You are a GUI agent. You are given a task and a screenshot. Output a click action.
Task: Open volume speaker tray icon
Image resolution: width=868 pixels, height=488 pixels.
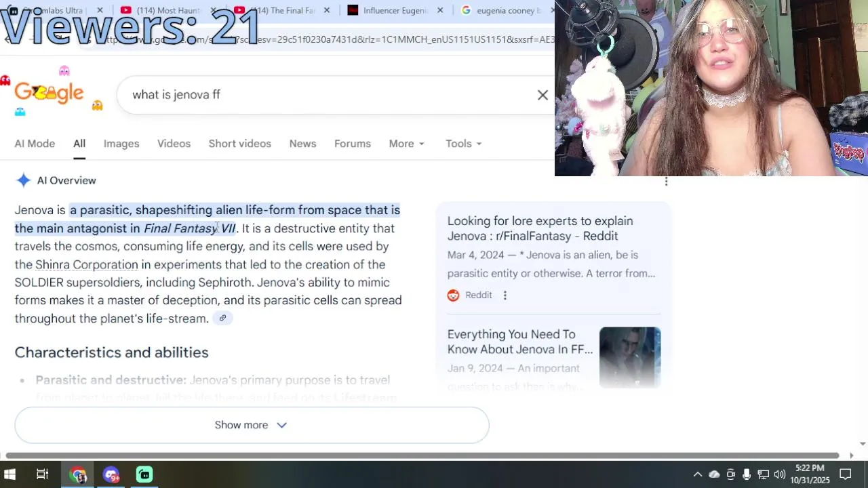coord(779,474)
